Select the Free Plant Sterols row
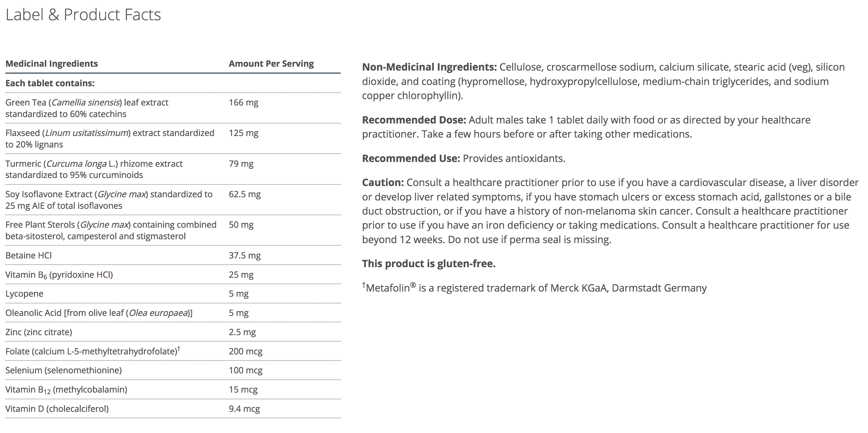Screen dimensions: 868x433 [x=111, y=230]
